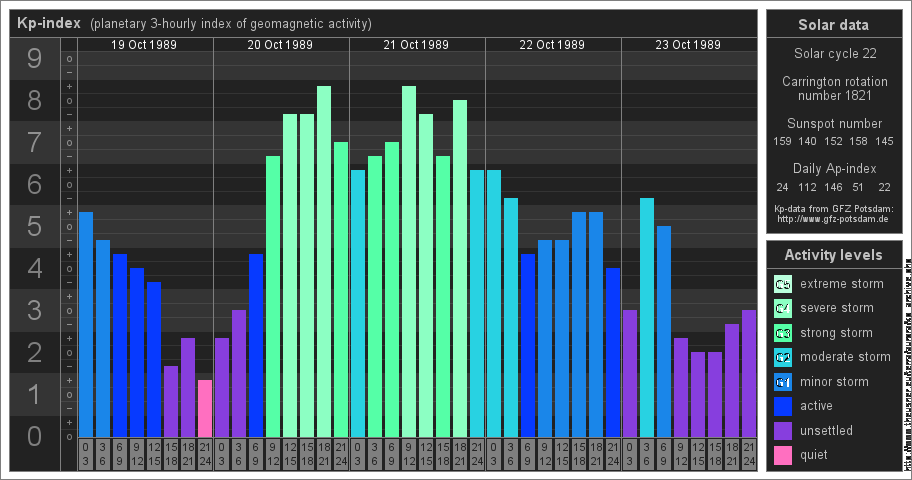This screenshot has width=912, height=480.
Task: Select the 21 Oct 1989 date header
Action: [417, 45]
